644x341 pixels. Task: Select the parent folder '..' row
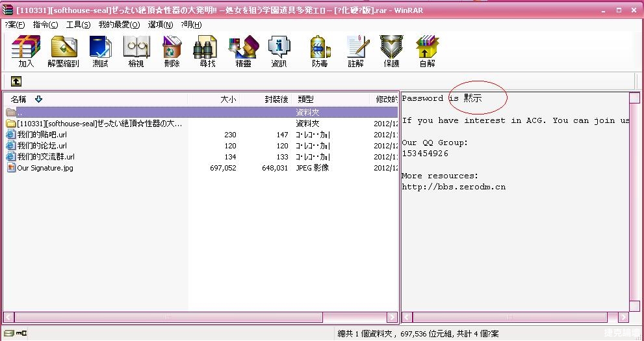pyautogui.click(x=201, y=113)
